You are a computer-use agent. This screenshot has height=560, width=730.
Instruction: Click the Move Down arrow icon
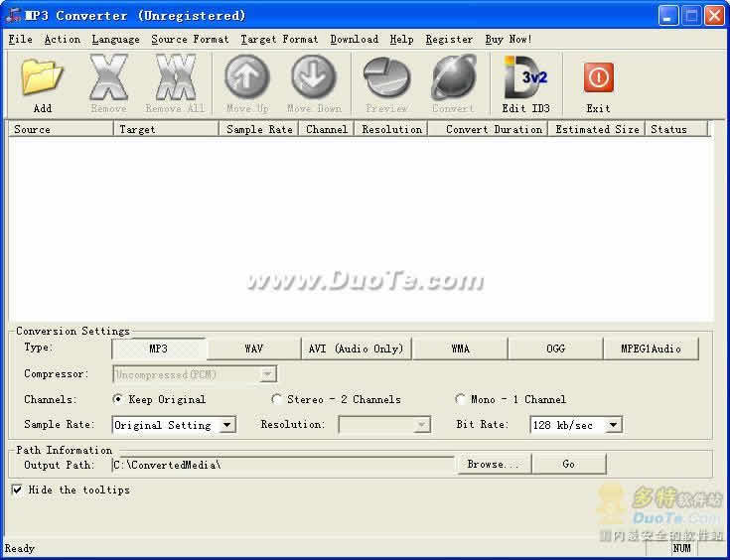point(314,76)
